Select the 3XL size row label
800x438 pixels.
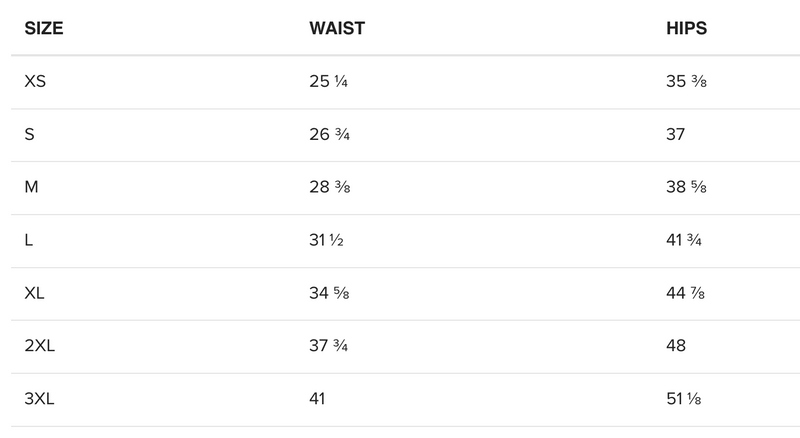tap(40, 400)
